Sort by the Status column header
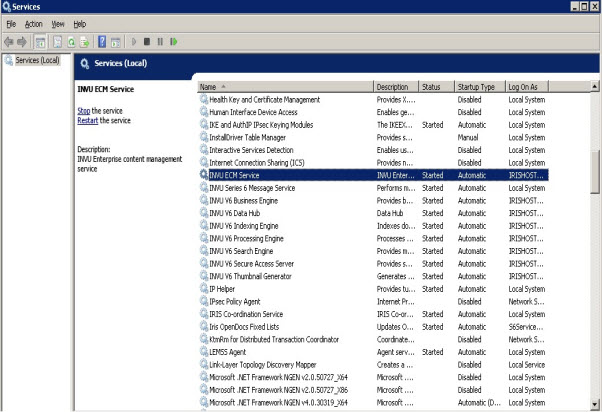 (x=437, y=87)
